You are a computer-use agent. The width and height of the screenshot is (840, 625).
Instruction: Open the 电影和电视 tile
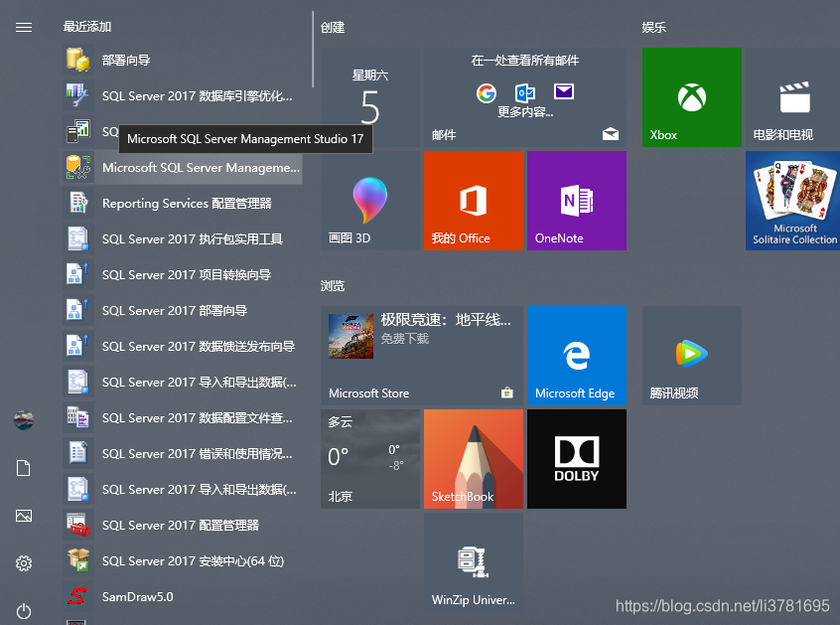coord(793,97)
